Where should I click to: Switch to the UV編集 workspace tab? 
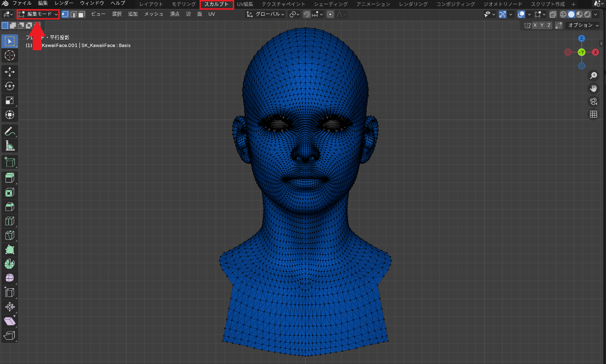245,4
